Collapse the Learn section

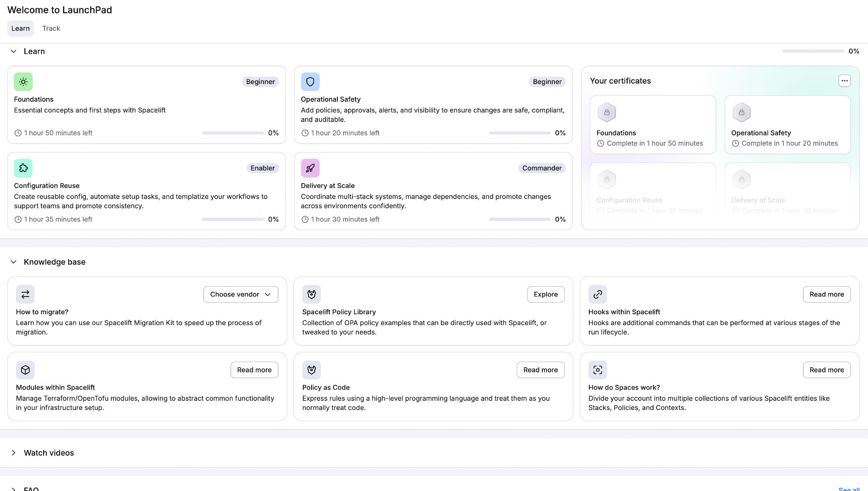click(13, 51)
